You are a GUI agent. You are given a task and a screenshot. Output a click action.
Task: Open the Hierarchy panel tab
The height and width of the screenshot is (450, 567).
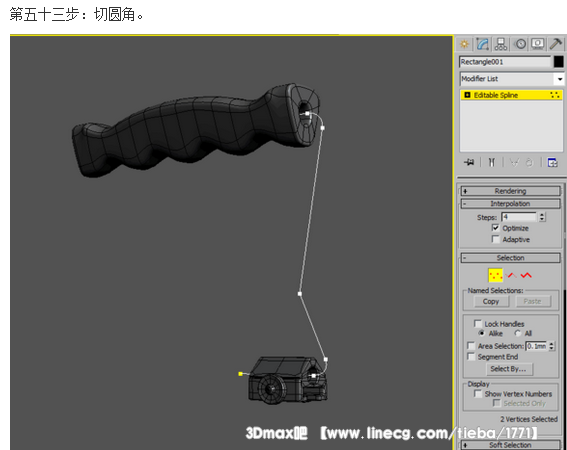[501, 44]
